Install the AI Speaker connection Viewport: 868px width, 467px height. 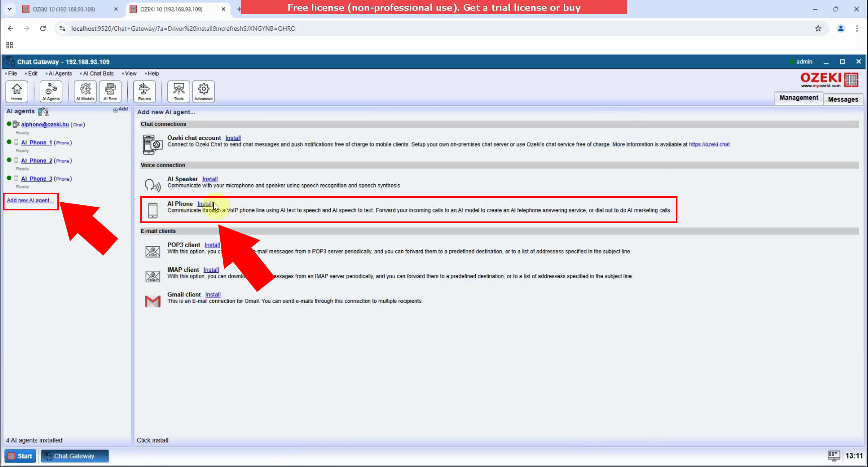click(x=210, y=179)
